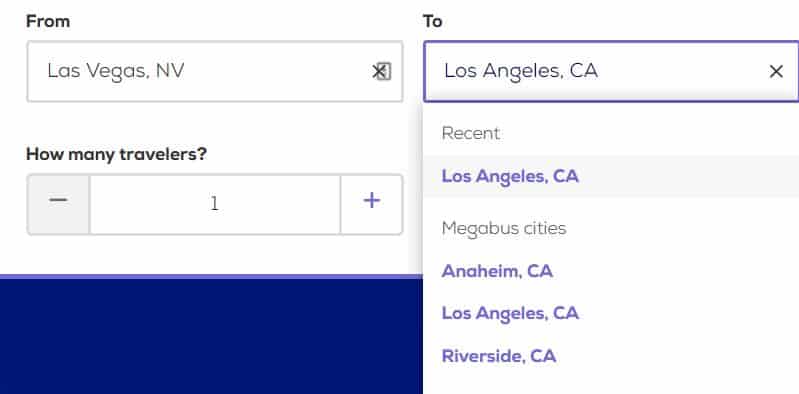Click the Recent section heading
The height and width of the screenshot is (394, 799).
click(x=471, y=134)
